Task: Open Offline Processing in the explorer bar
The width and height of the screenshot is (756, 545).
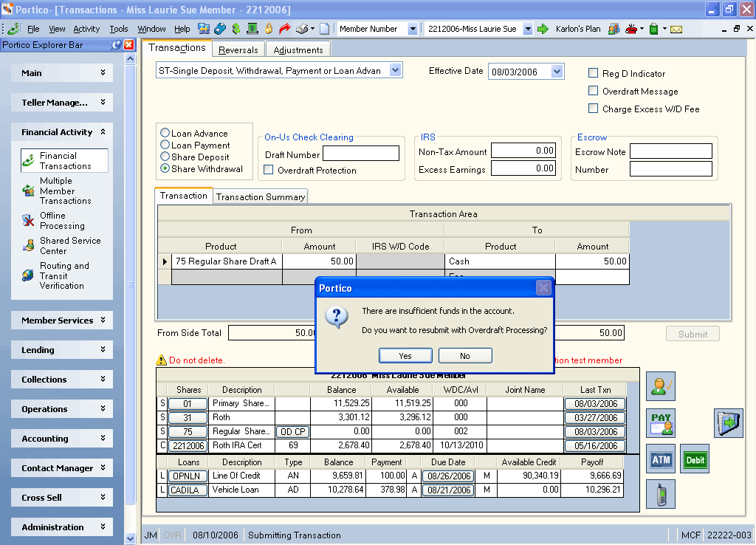Action: pyautogui.click(x=62, y=220)
